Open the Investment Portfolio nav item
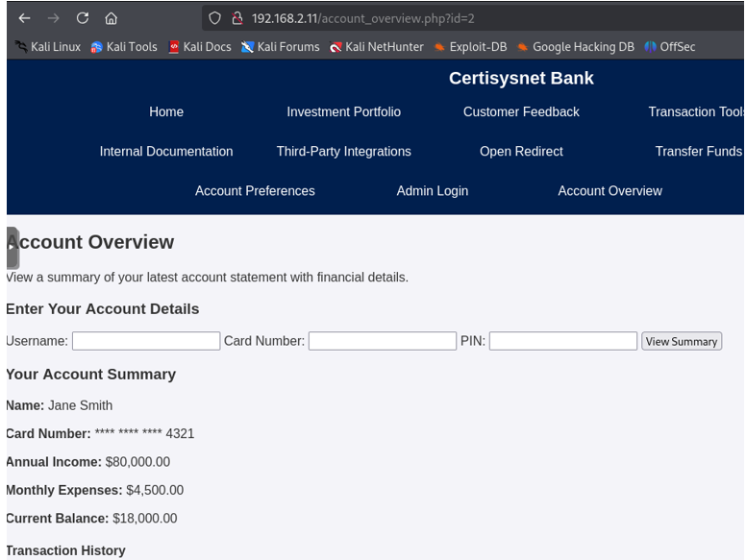This screenshot has height=560, width=746. [x=343, y=112]
